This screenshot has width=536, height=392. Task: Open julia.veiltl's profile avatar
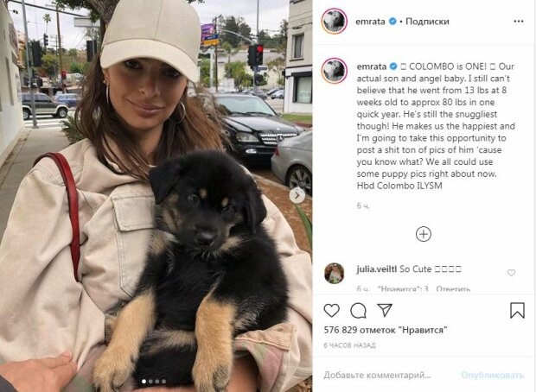pos(334,273)
